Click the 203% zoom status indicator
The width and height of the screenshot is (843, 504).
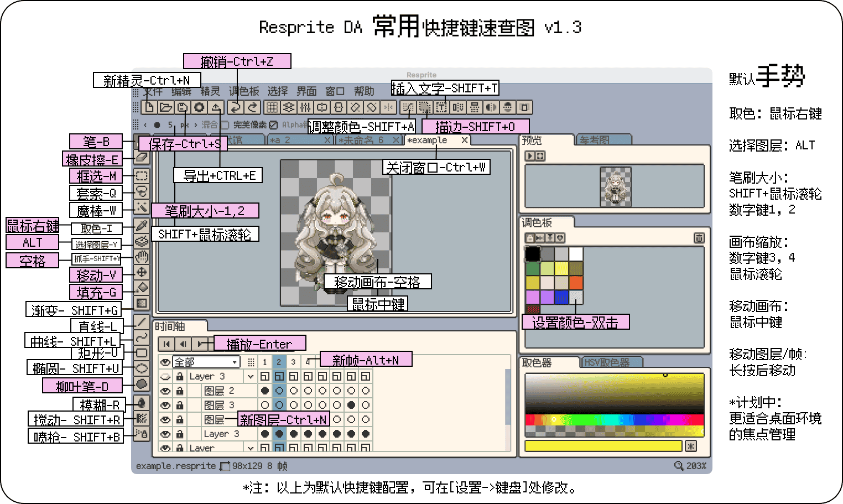690,466
